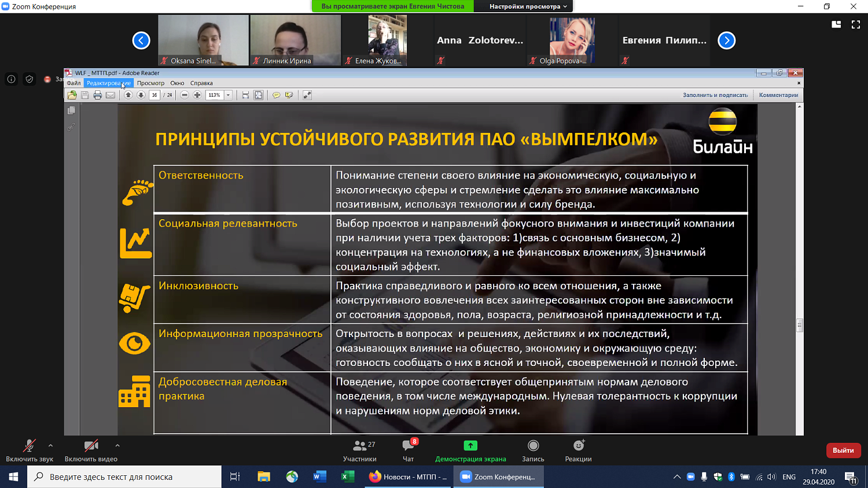
Task: Zoom in using the plus icon
Action: click(197, 95)
